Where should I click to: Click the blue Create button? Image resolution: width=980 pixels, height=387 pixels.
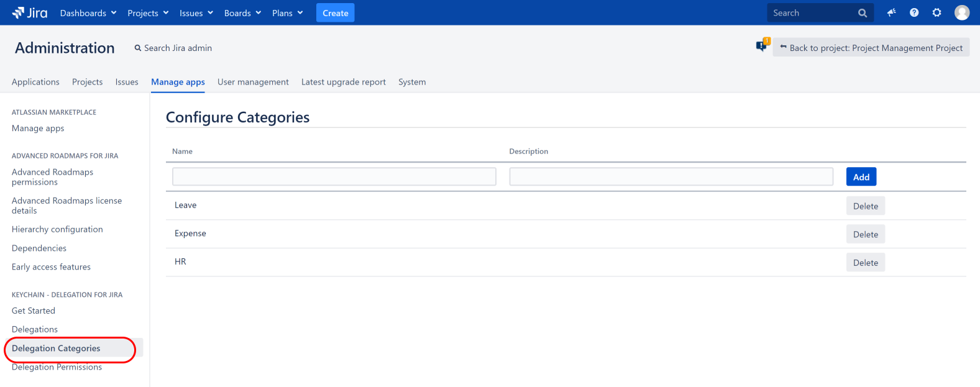click(335, 13)
